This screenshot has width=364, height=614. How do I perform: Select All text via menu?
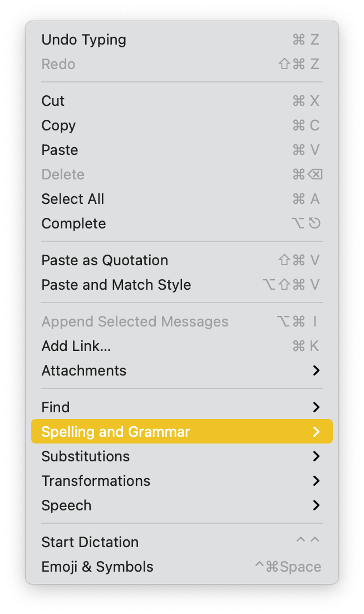[x=73, y=199]
